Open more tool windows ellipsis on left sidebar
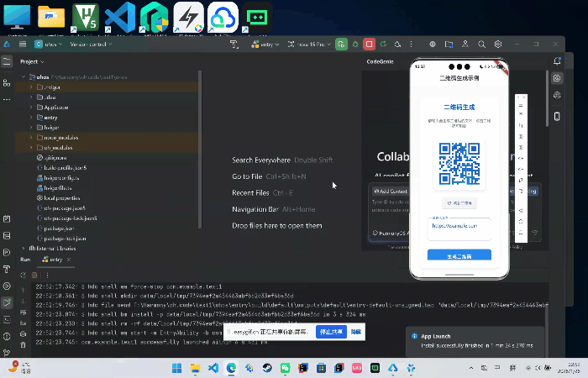The height and width of the screenshot is (378, 588). coord(7,99)
